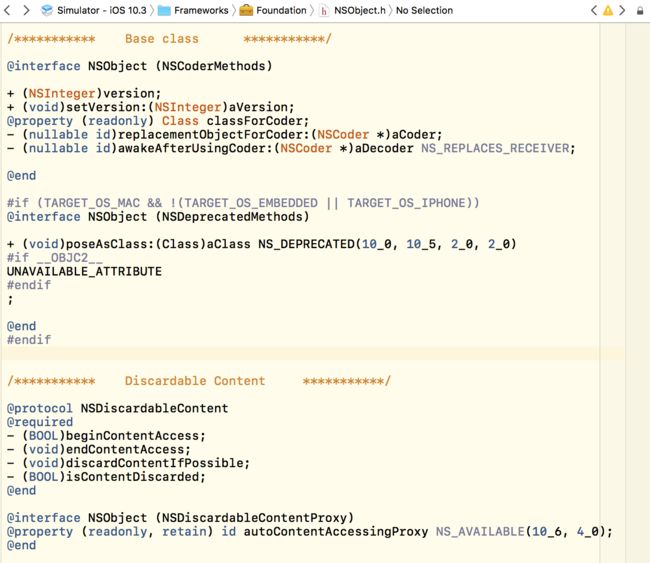Go forward with the right navigation arrow
This screenshot has height=563, width=650.
tap(26, 10)
